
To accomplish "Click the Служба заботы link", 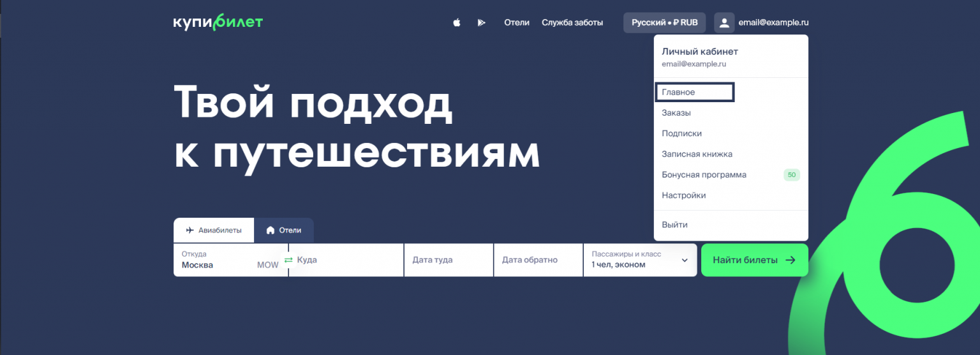I will (572, 23).
